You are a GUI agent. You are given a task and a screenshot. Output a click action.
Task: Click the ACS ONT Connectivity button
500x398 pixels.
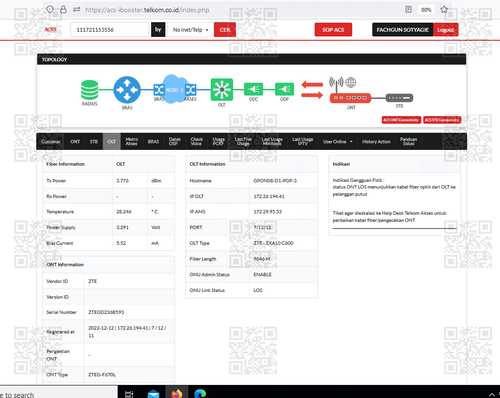click(401, 120)
